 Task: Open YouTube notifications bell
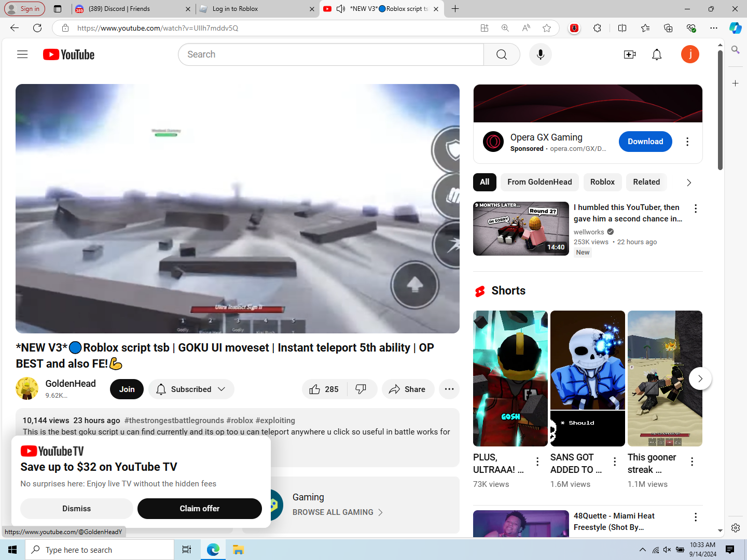[x=657, y=54]
